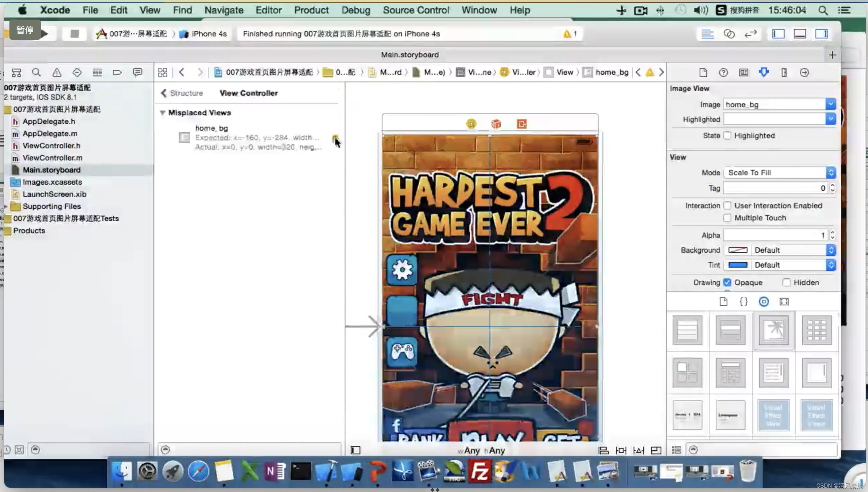868x492 pixels.
Task: Click the Exit icon in scene dock
Action: tap(522, 124)
